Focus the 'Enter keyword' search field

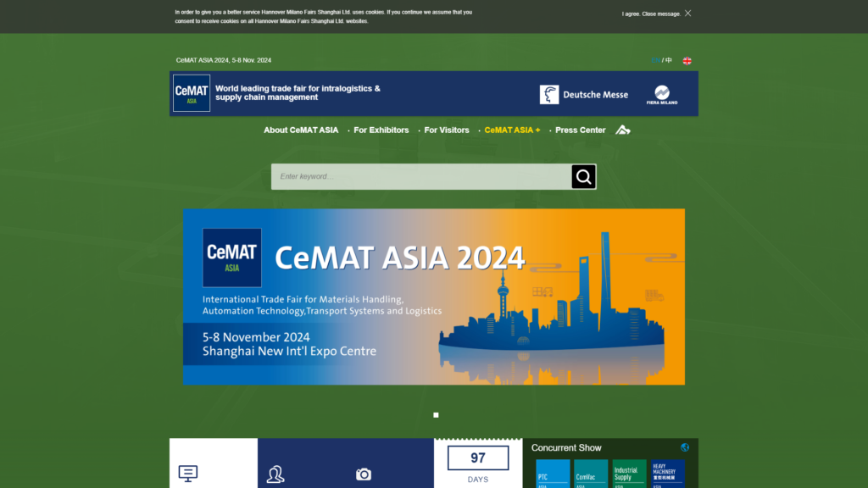pos(421,176)
